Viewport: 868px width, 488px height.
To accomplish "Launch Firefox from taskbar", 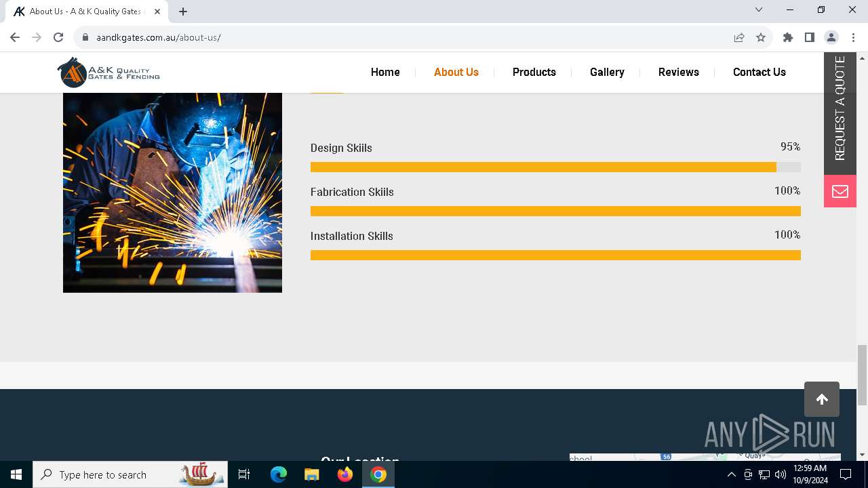I will click(x=345, y=474).
